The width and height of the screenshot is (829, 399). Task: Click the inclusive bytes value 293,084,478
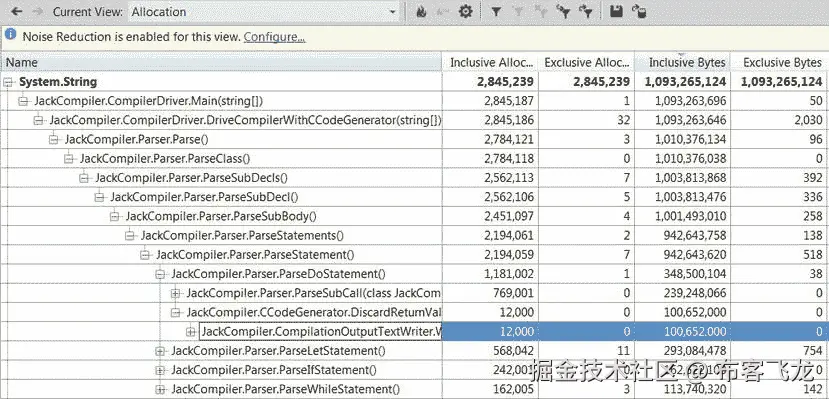[x=695, y=351]
